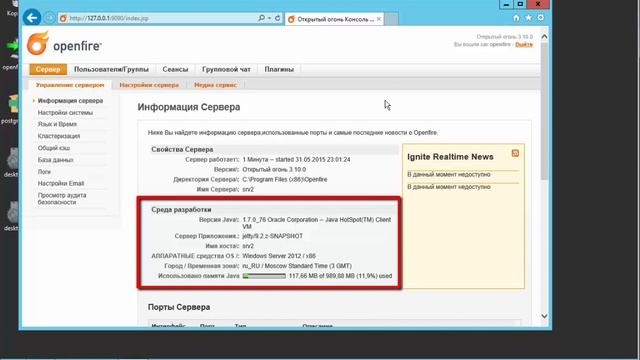Open Общий кэш sidebar link
Image resolution: width=640 pixels, height=360 pixels.
click(x=54, y=148)
